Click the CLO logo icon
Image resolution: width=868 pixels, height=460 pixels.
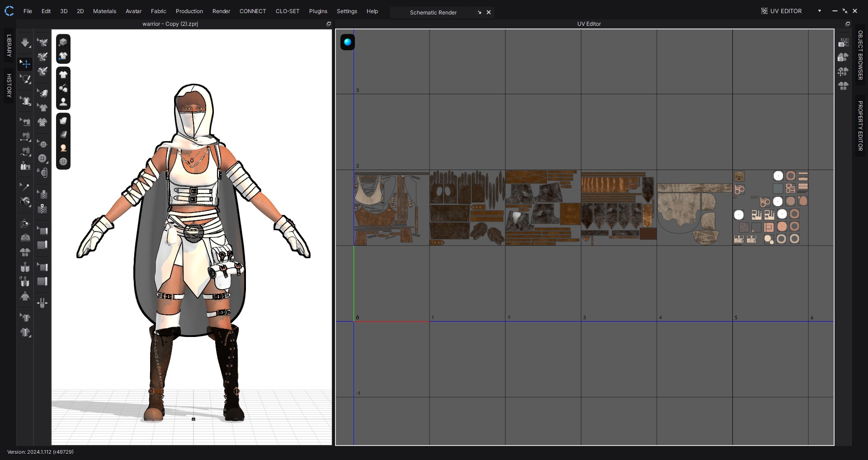[x=9, y=11]
